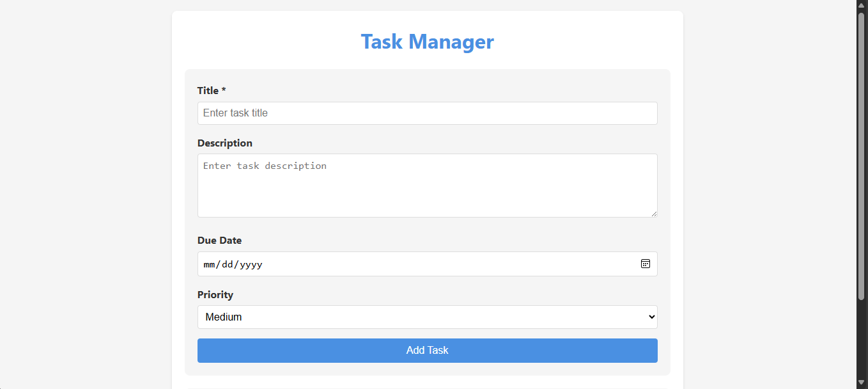Focus the Enter task title field

(426, 113)
